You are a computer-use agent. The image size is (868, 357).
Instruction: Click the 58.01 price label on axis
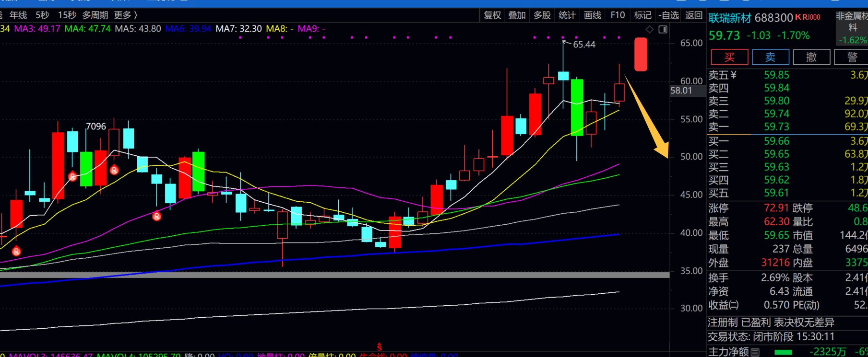click(681, 91)
